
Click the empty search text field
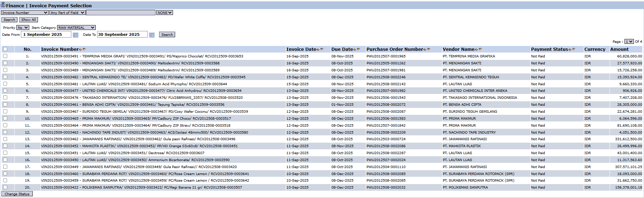click(x=120, y=13)
